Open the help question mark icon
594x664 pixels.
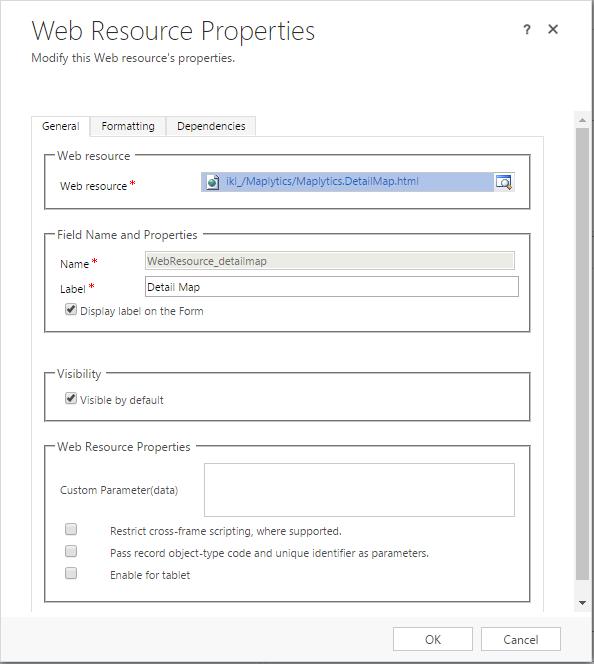click(x=527, y=30)
